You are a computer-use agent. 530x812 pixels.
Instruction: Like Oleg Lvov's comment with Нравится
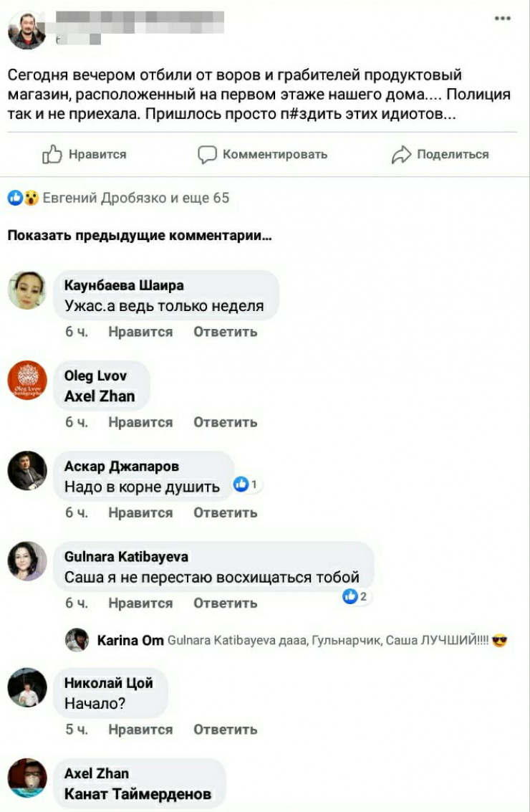coord(140,423)
